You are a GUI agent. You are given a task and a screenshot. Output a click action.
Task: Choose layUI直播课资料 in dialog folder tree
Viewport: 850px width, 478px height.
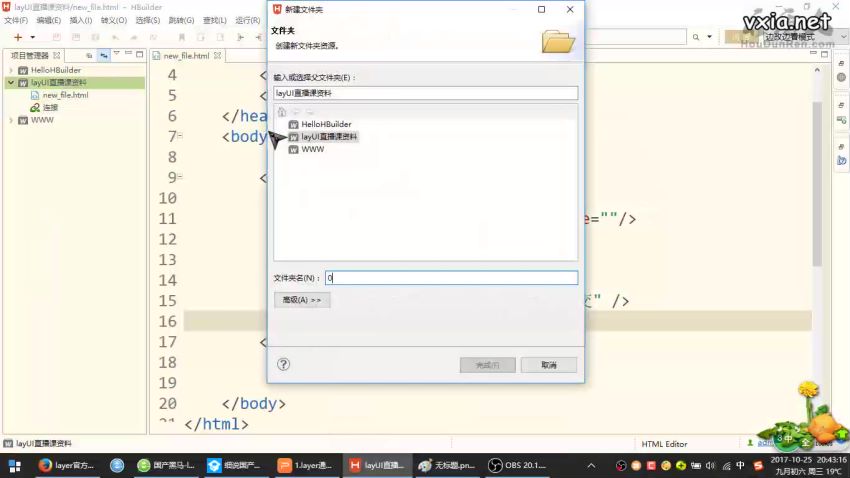coord(329,137)
